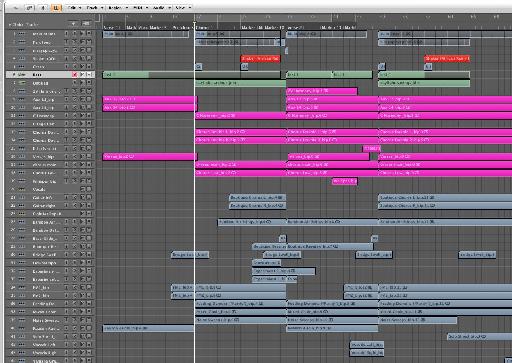Record-enable the Guitar left track
The width and height of the screenshot is (512, 363).
click(74, 198)
